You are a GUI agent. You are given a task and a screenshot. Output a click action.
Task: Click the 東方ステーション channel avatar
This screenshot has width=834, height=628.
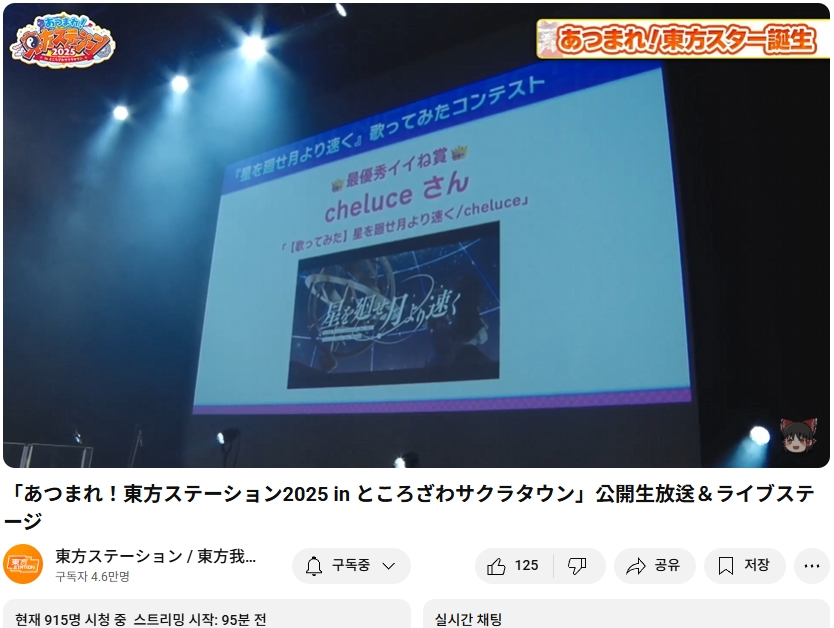click(23, 565)
